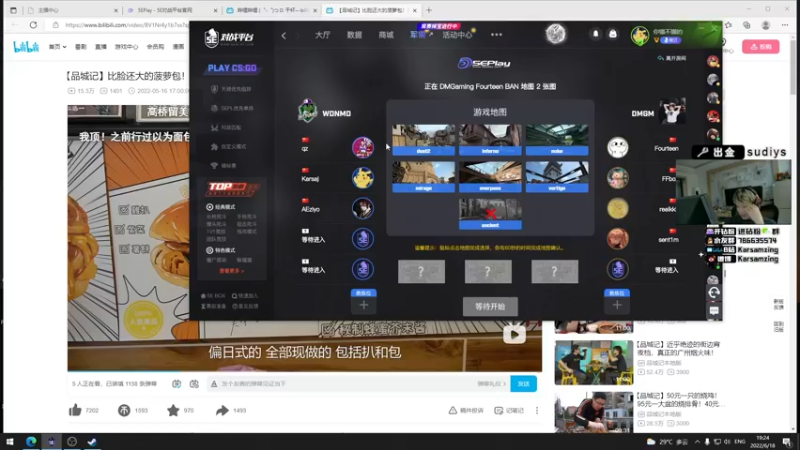Open the 大厅 tab in SE platform
Screen dimensions: 800x450
(x=322, y=35)
